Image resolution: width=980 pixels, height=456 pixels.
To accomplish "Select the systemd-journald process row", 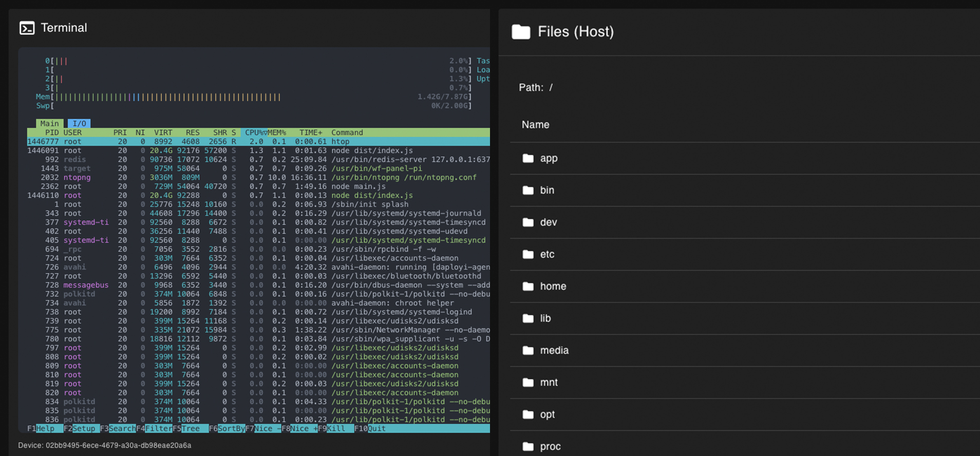I will click(x=258, y=214).
